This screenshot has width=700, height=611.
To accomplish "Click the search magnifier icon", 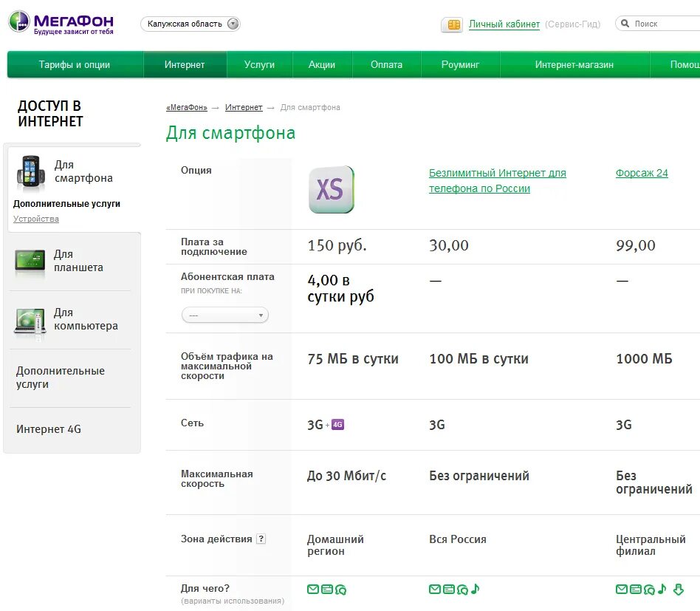I will [x=625, y=23].
